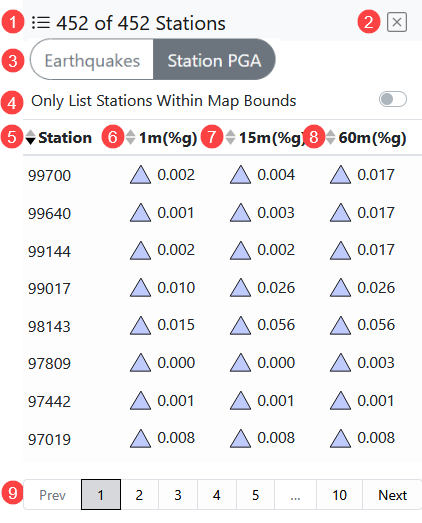Click the 15m triangle icon for station 97442
Viewport: 422px width, 523px height.
tap(241, 400)
